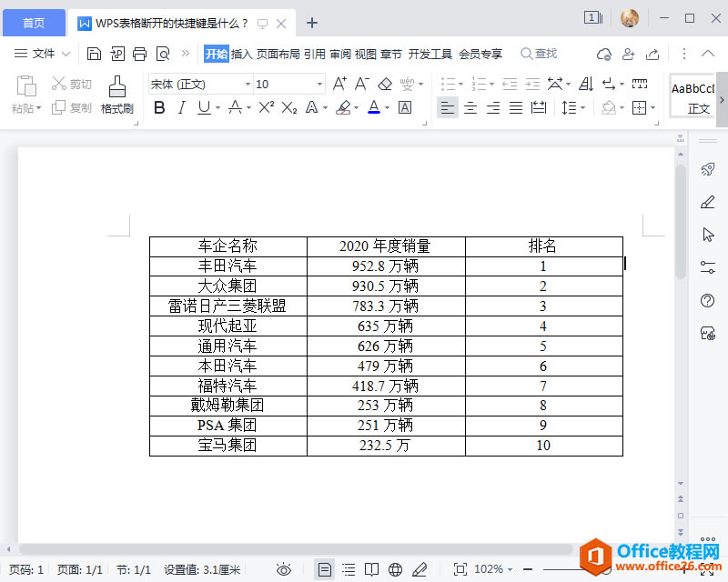Expand the underline style dropdown arrow
This screenshot has width=728, height=582.
[x=217, y=108]
